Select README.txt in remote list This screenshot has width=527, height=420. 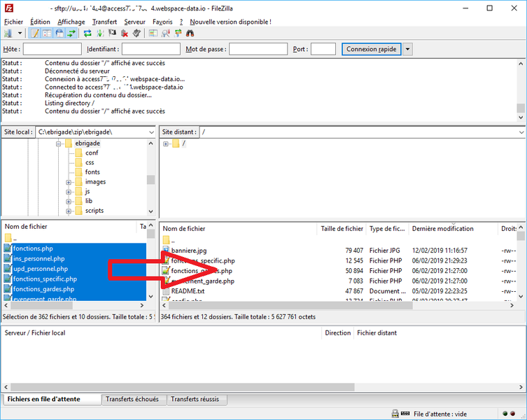(188, 291)
